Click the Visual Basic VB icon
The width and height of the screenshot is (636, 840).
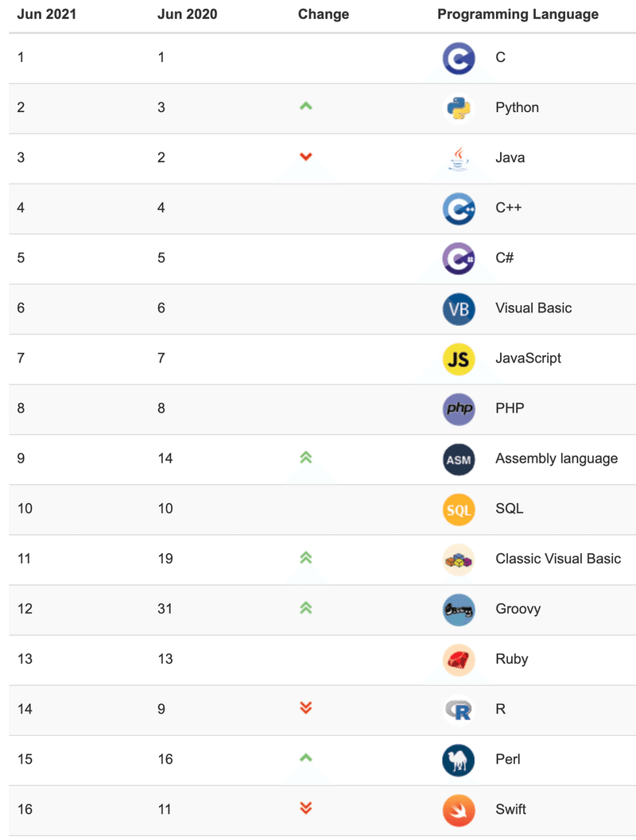click(x=459, y=308)
